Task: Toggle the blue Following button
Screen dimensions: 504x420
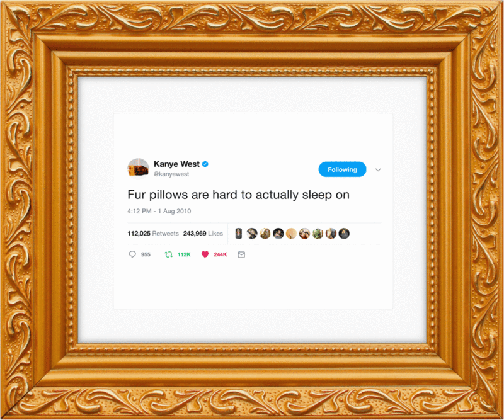Action: tap(342, 169)
